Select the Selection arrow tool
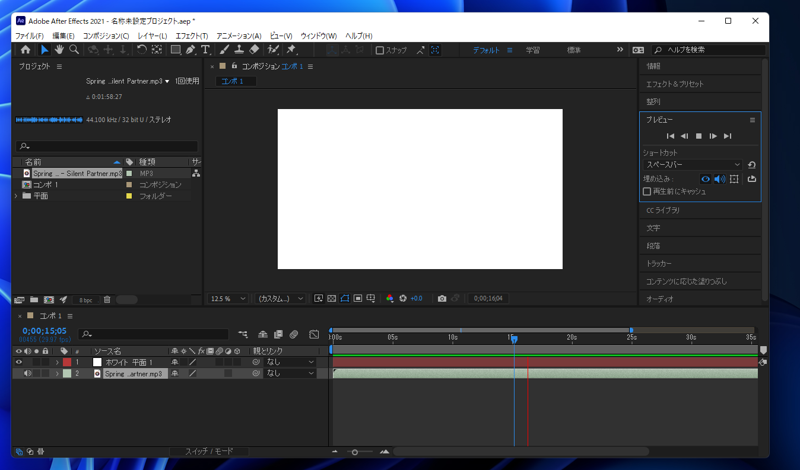800x470 pixels. coord(44,50)
